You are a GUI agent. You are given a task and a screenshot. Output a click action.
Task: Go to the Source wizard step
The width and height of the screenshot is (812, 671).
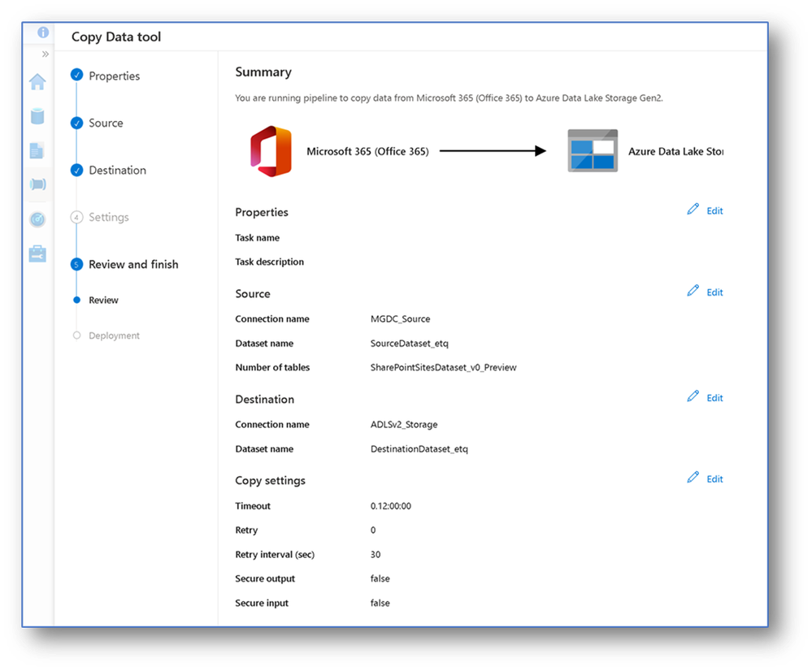click(106, 123)
